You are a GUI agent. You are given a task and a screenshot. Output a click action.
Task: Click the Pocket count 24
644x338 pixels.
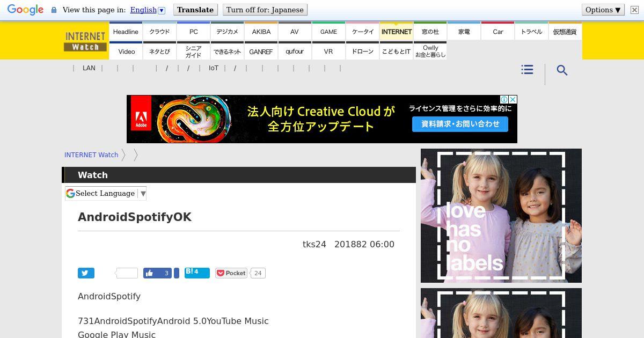(258, 273)
